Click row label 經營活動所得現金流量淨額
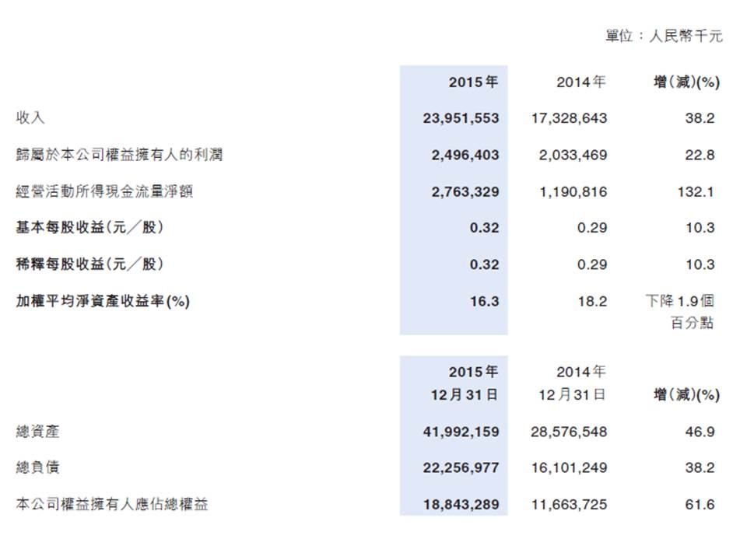 click(104, 191)
